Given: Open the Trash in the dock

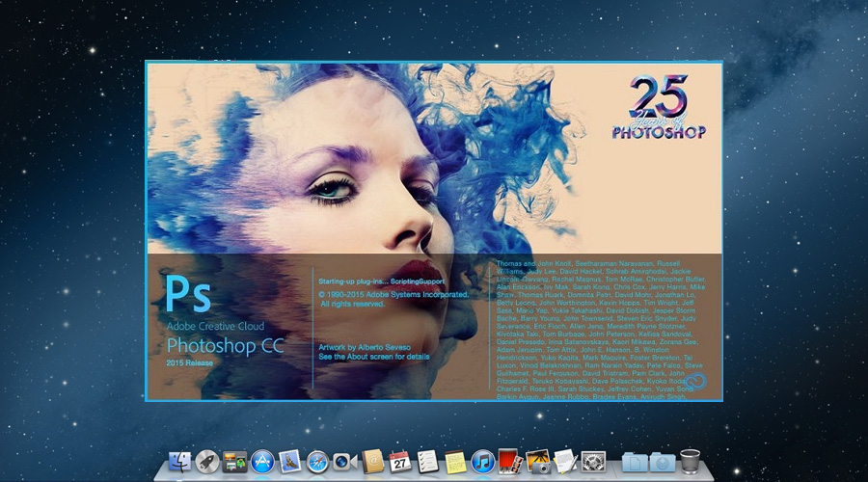Looking at the screenshot, I should [x=690, y=461].
